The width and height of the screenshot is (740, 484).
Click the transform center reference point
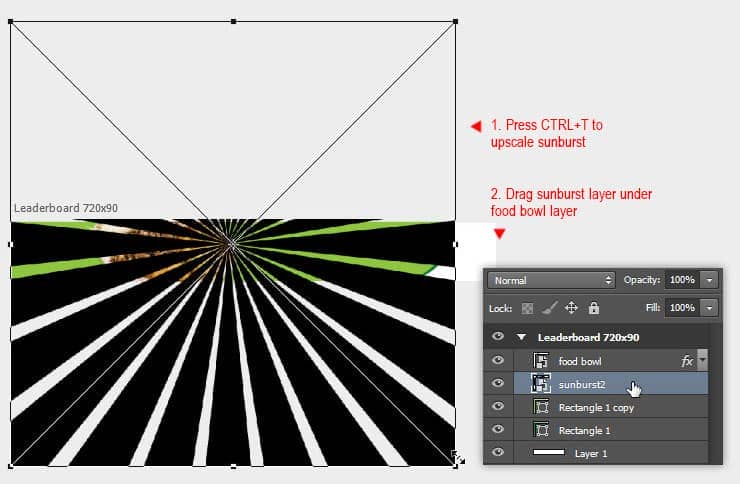coord(232,244)
